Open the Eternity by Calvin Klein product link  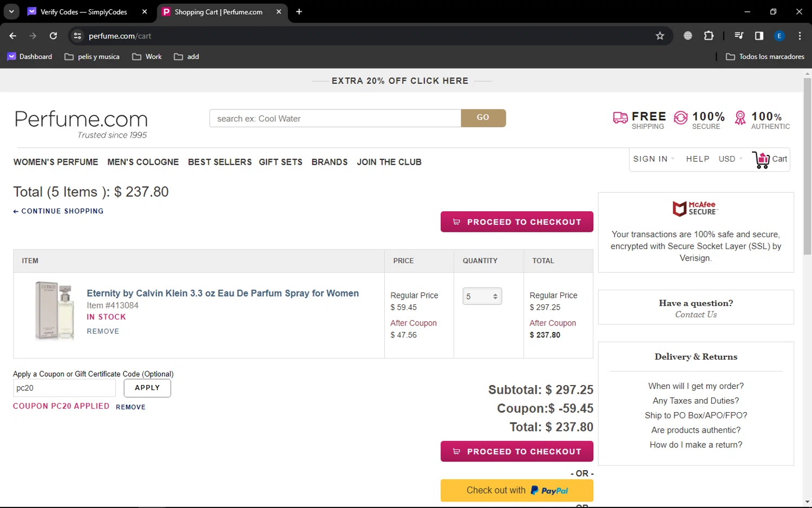coord(223,293)
